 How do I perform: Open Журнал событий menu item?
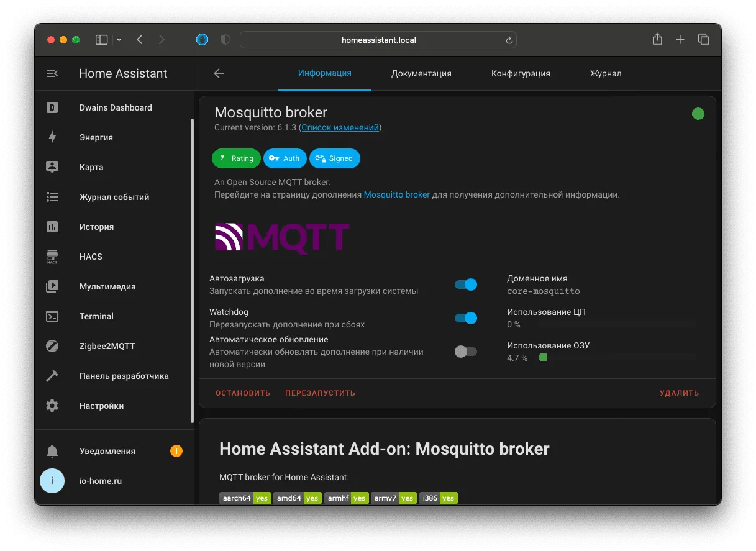pyautogui.click(x=114, y=197)
